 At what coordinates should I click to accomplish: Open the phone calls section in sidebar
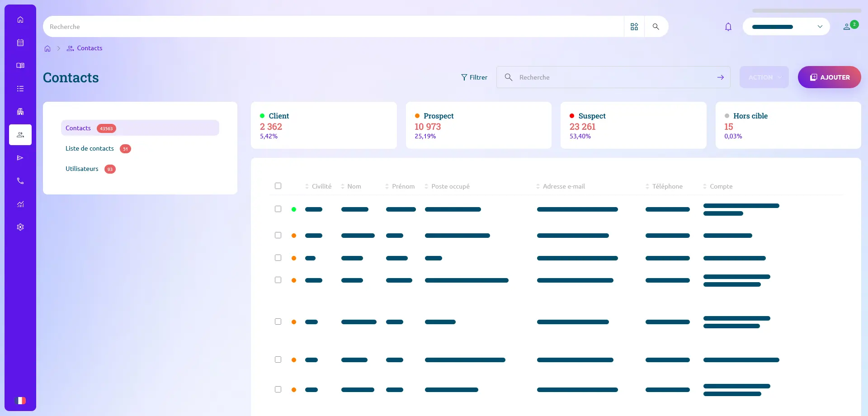[20, 181]
